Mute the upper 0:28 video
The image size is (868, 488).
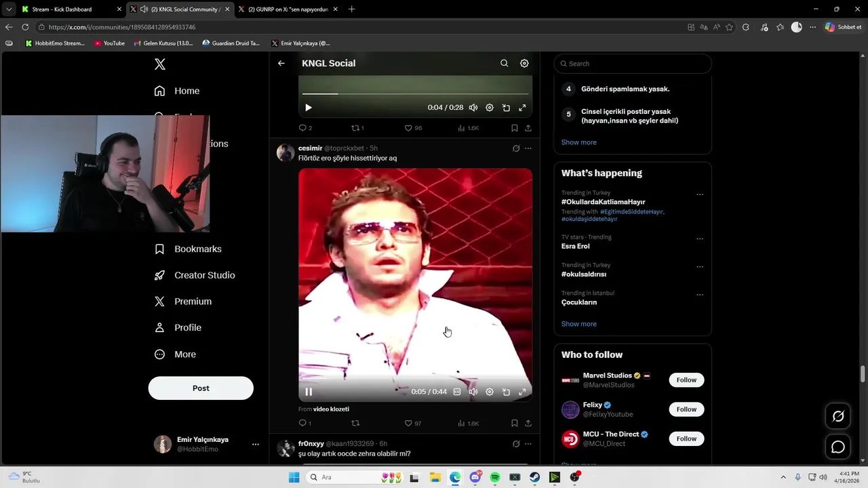tap(473, 108)
